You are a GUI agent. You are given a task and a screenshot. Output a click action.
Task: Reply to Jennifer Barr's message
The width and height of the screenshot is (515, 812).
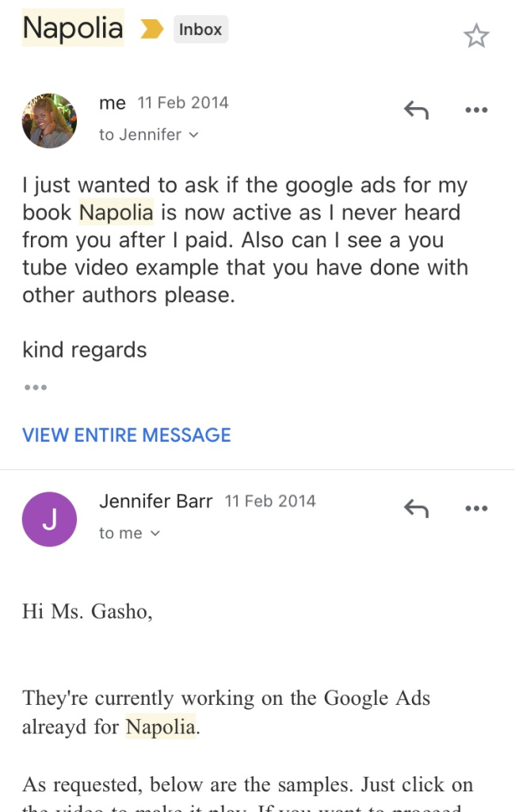tap(416, 508)
